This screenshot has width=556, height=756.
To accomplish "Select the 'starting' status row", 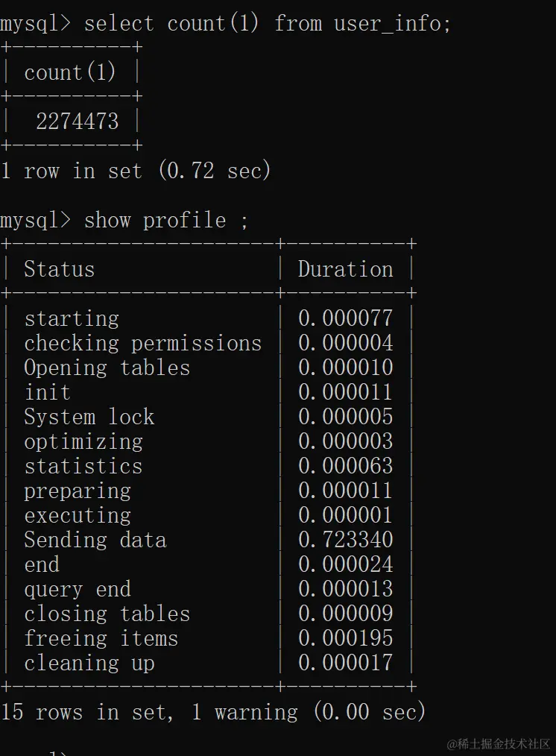I will tap(209, 318).
